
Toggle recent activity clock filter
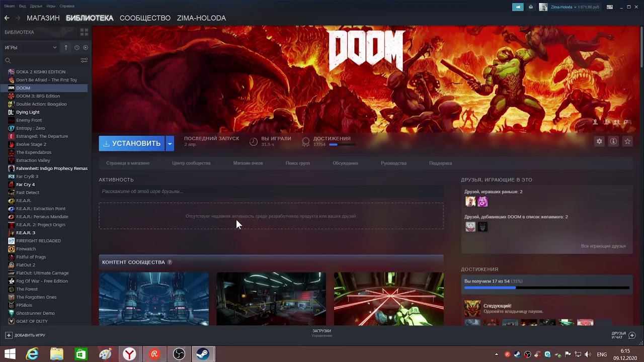click(77, 47)
